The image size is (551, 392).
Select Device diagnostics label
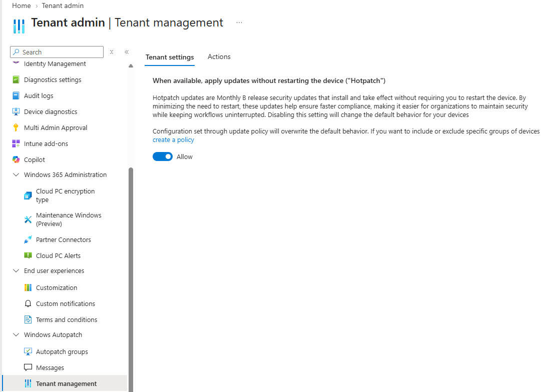pos(51,111)
